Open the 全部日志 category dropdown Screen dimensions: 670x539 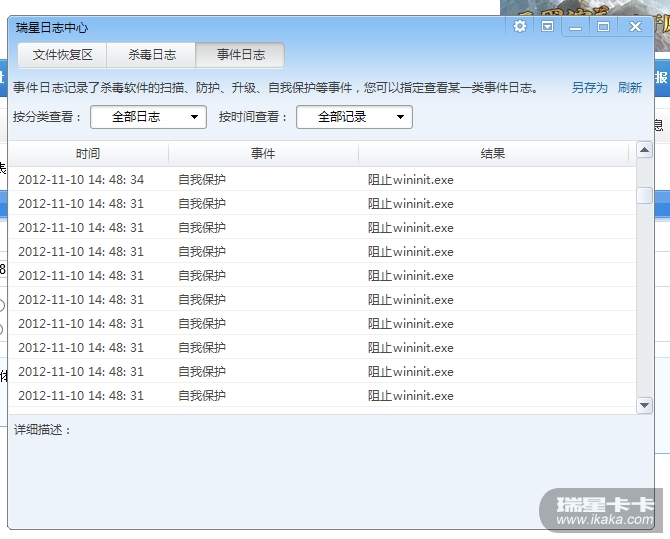point(148,117)
